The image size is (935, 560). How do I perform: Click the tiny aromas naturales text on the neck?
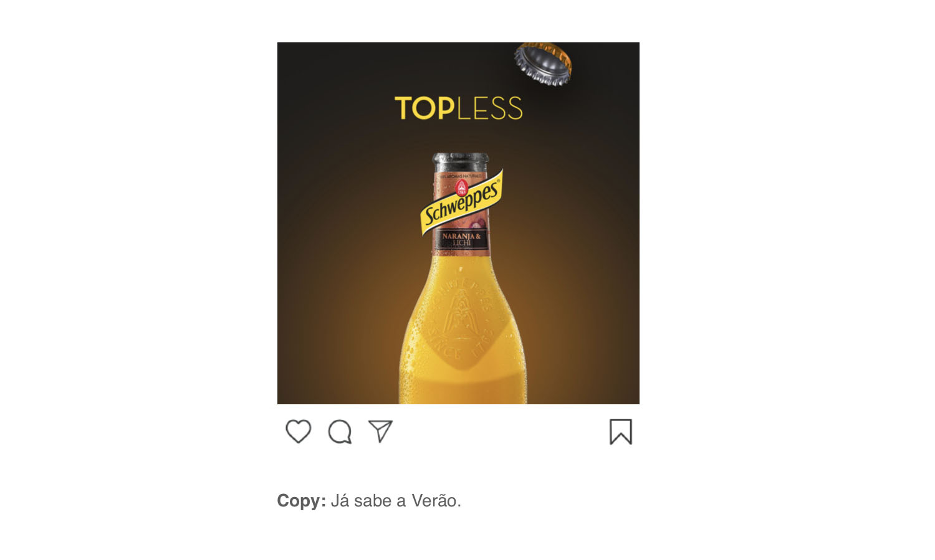tap(461, 176)
